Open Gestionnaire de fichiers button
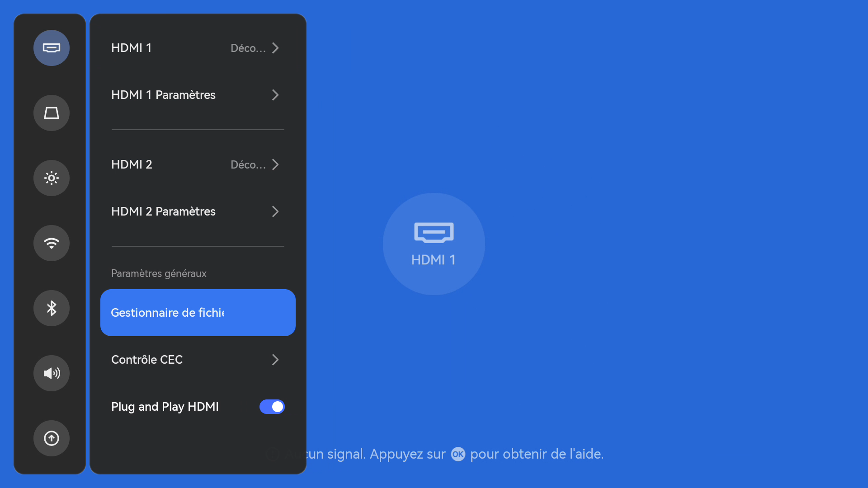The image size is (868, 488). [198, 313]
